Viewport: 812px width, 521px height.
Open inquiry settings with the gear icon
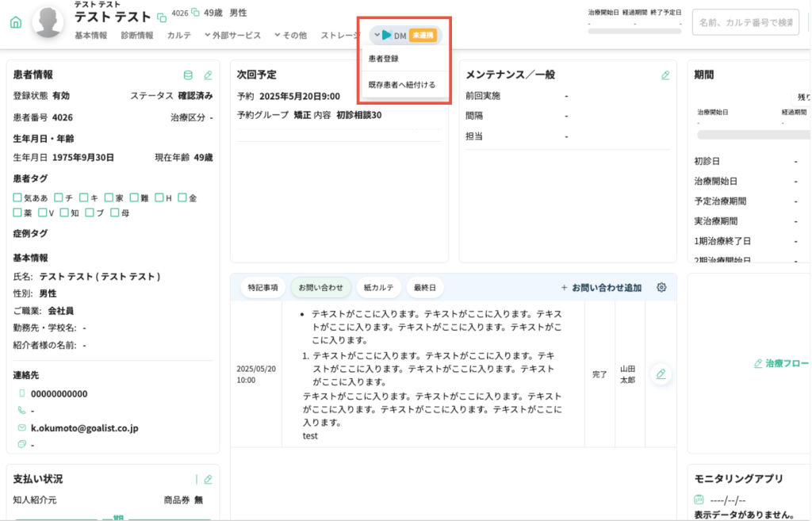[x=661, y=287]
